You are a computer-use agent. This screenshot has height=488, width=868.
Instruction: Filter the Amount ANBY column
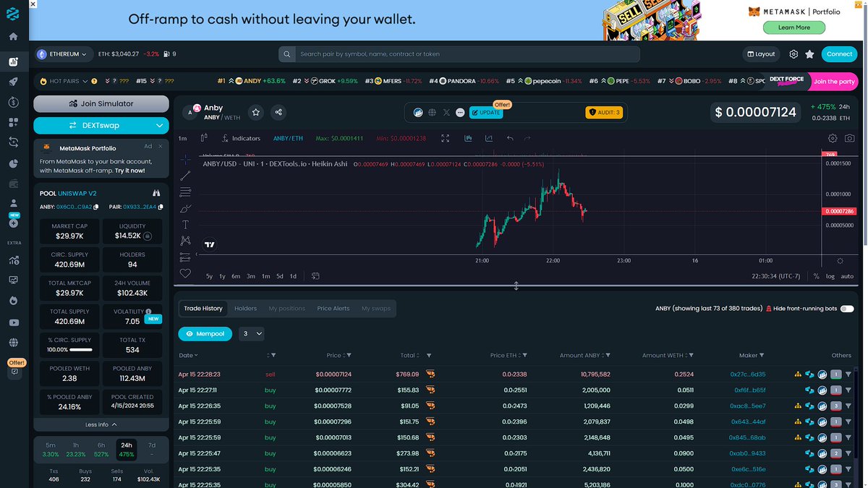coord(608,355)
